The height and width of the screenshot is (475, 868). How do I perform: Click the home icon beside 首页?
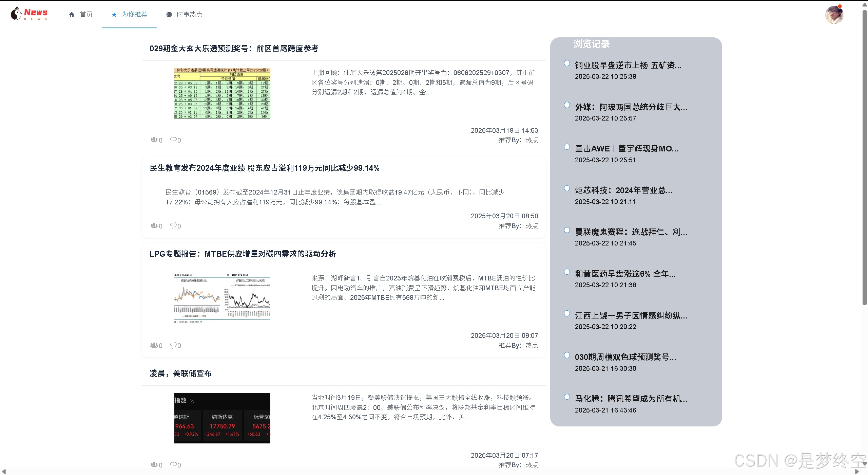pyautogui.click(x=72, y=15)
